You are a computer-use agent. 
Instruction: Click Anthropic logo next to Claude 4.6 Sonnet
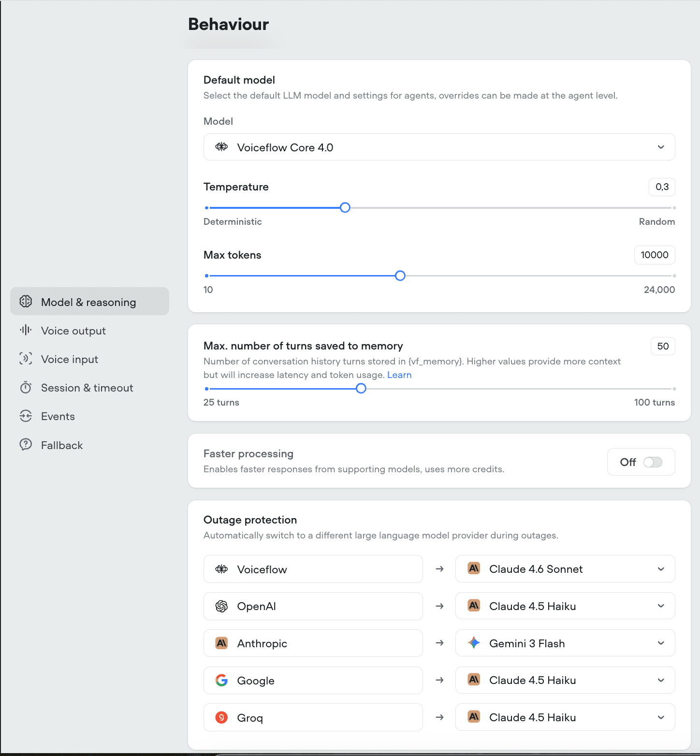click(474, 568)
